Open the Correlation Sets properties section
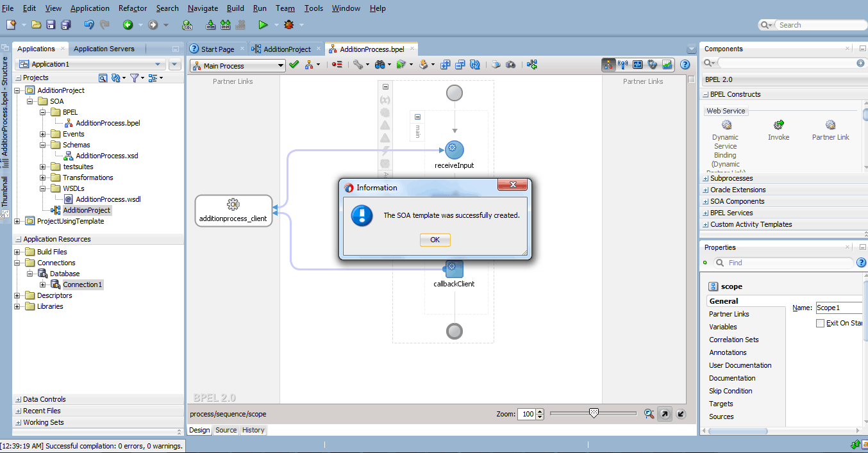The width and height of the screenshot is (868, 453). 733,340
